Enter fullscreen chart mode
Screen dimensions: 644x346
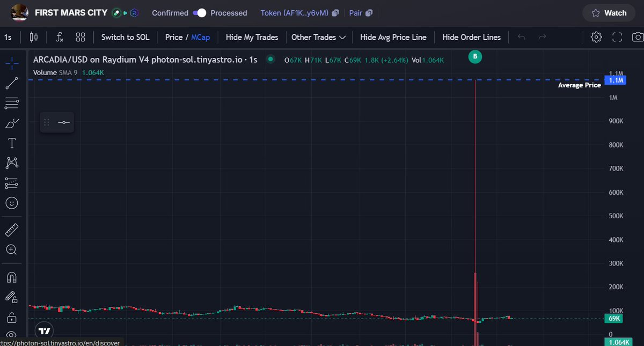pos(617,37)
